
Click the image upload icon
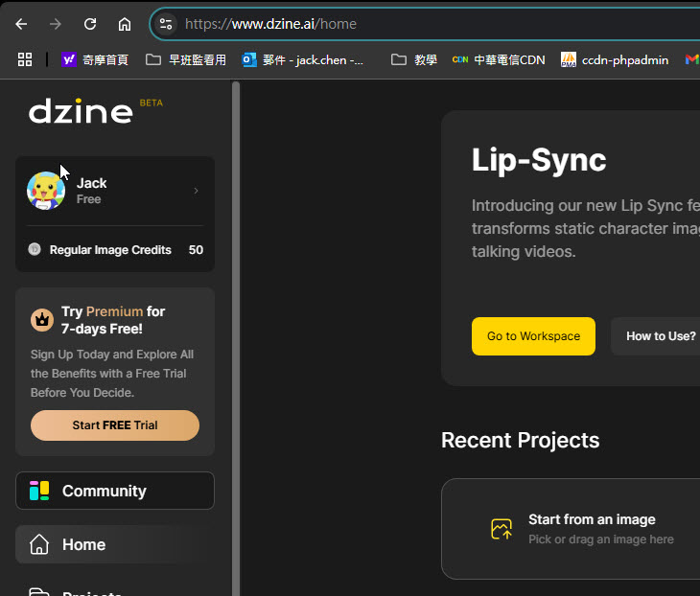(502, 529)
